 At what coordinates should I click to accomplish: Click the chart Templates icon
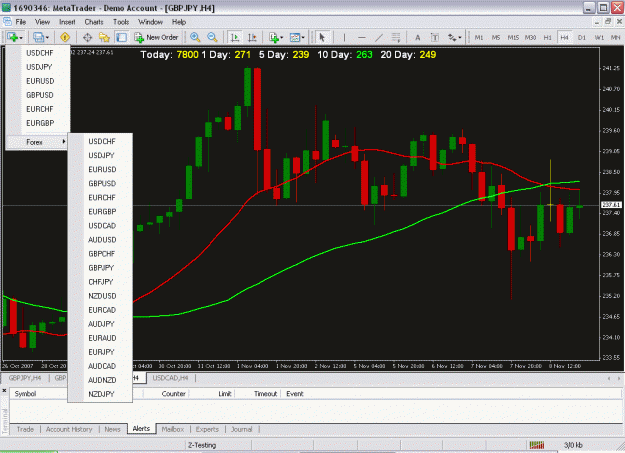295,37
